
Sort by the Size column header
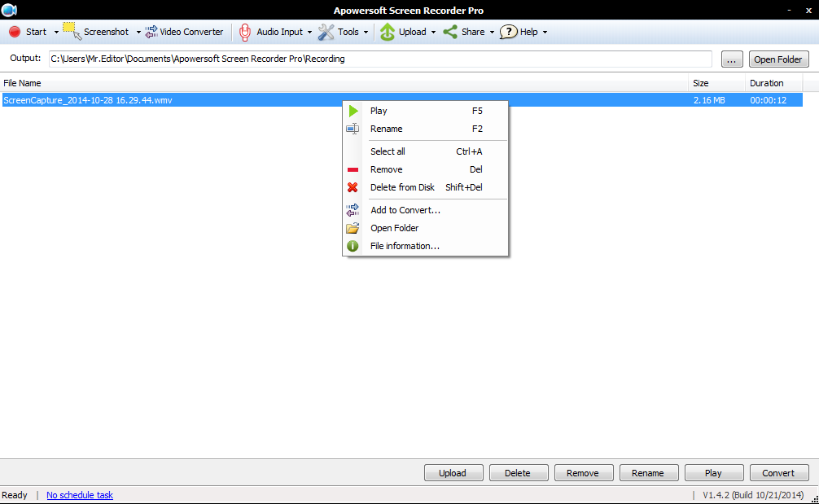(716, 83)
